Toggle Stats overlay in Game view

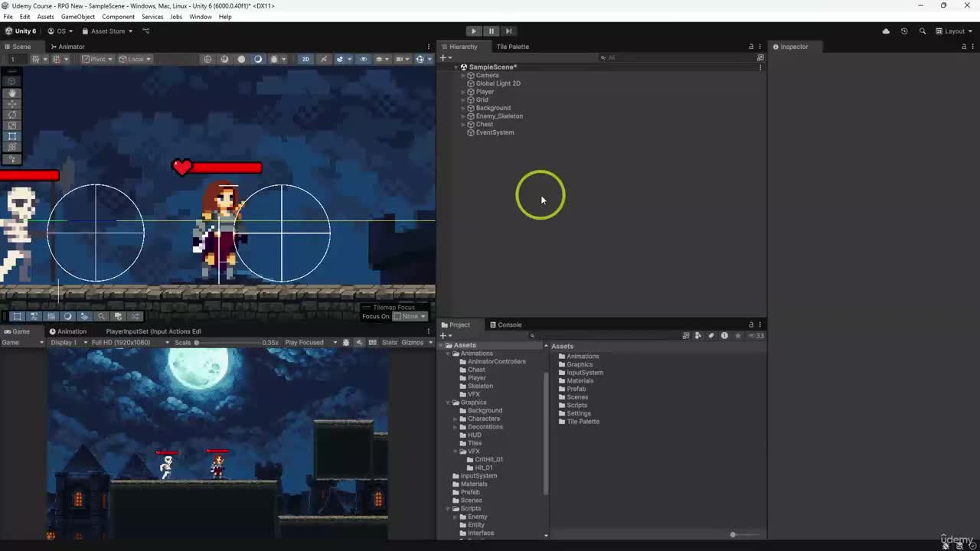[390, 342]
